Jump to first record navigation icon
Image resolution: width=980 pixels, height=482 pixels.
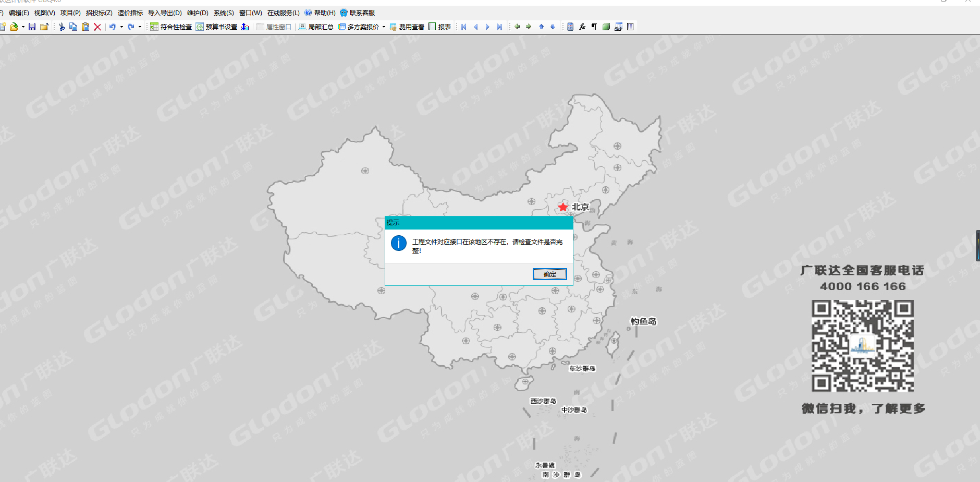tap(464, 27)
